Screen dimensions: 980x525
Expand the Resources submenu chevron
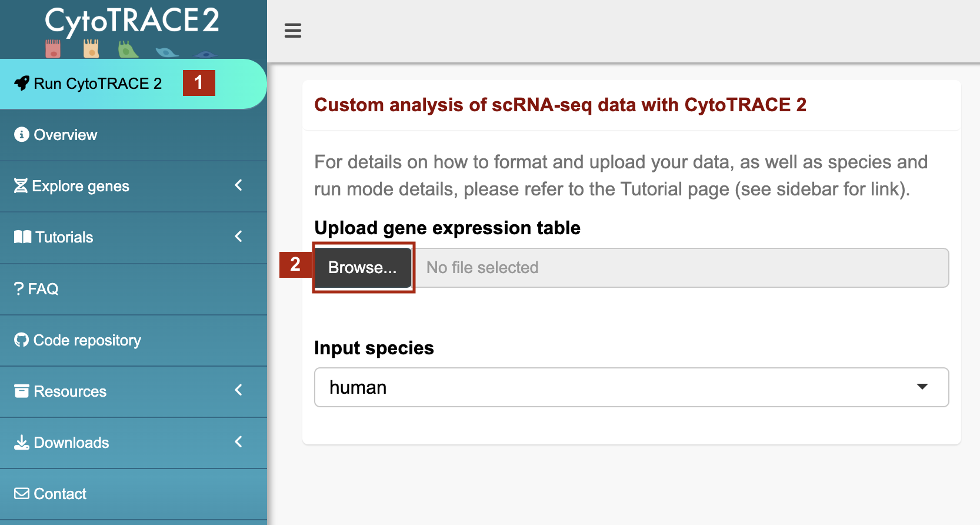point(238,390)
